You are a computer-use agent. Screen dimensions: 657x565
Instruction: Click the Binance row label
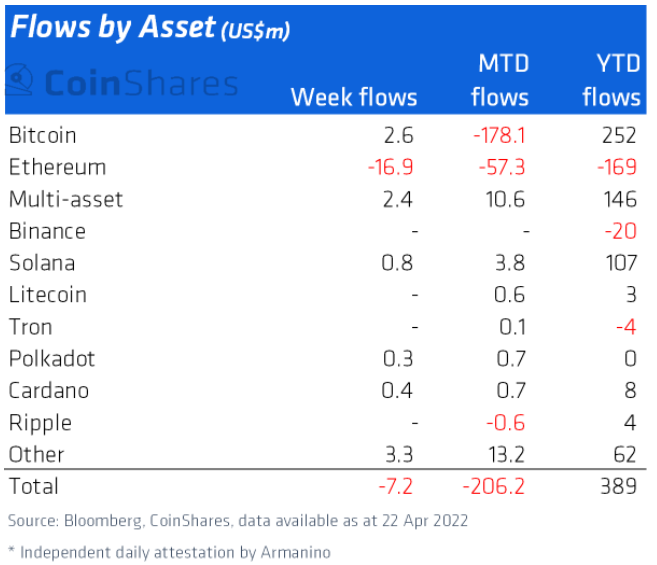click(47, 231)
